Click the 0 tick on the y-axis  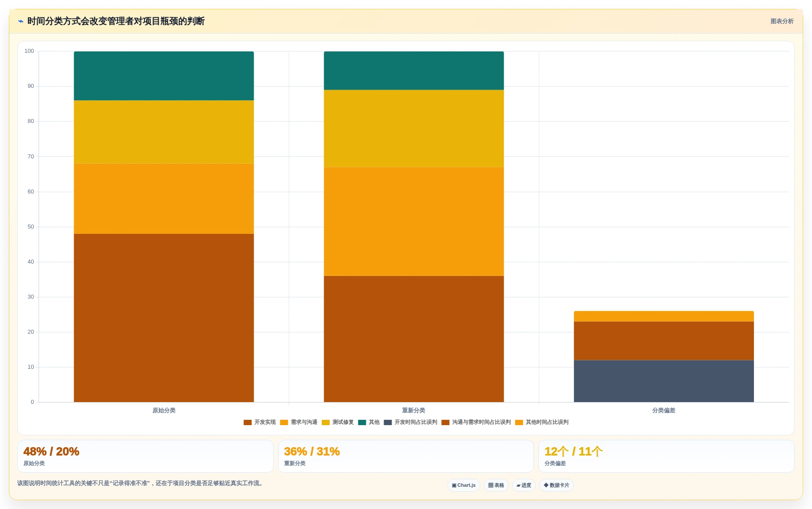[32, 402]
